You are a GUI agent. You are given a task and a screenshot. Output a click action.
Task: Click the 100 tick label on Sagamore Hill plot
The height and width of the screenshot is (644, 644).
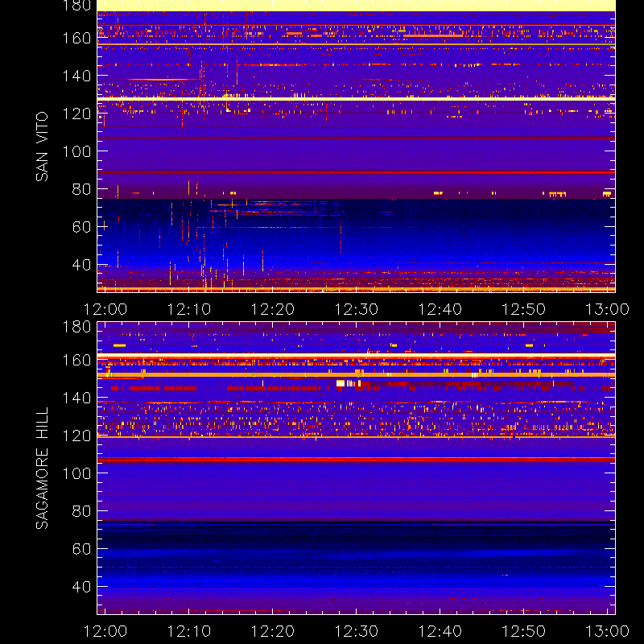click(76, 473)
